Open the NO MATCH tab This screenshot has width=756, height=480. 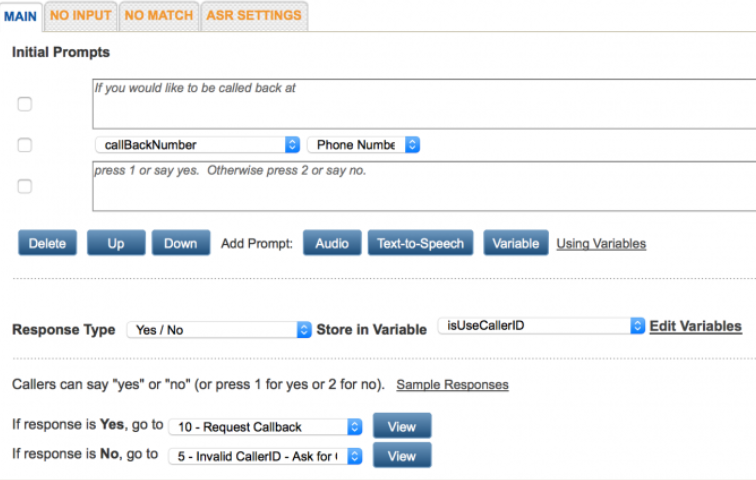tap(159, 16)
